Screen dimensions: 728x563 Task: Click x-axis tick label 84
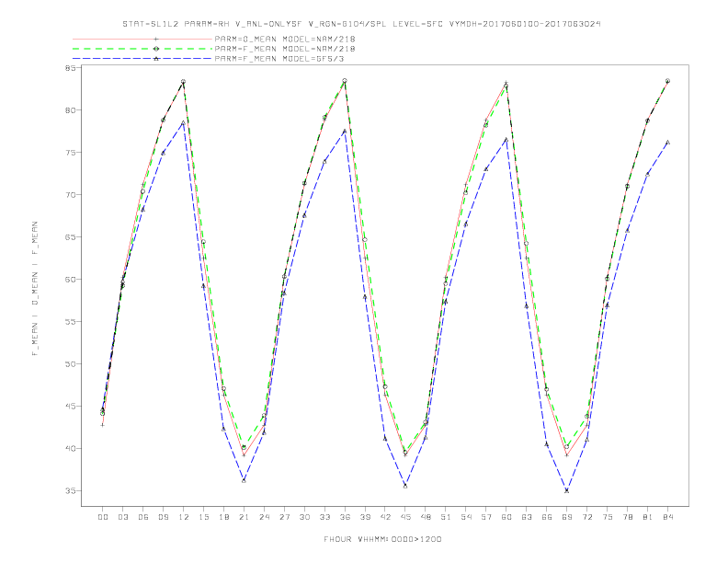(667, 517)
